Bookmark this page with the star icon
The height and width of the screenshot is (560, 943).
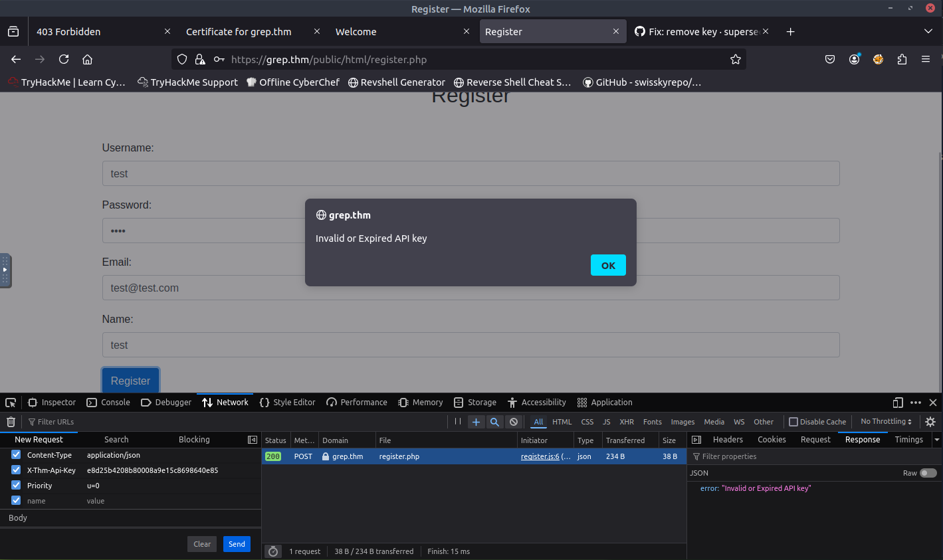(735, 59)
